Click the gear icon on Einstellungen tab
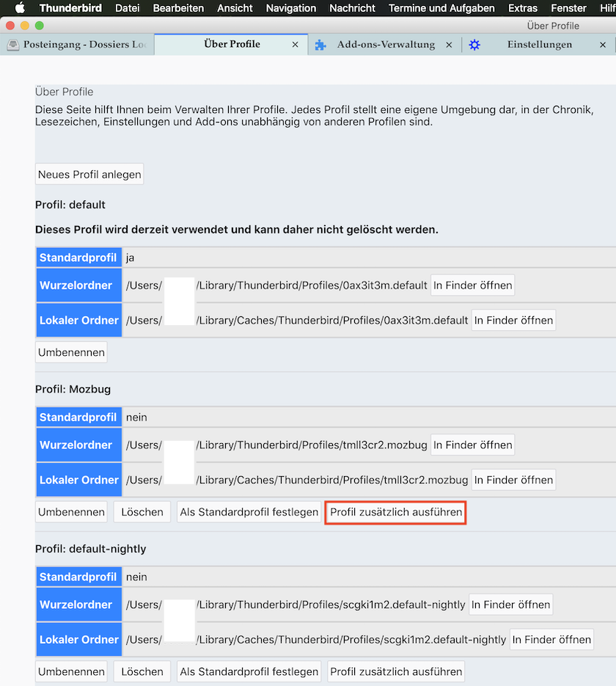This screenshot has height=686, width=616. click(x=474, y=45)
